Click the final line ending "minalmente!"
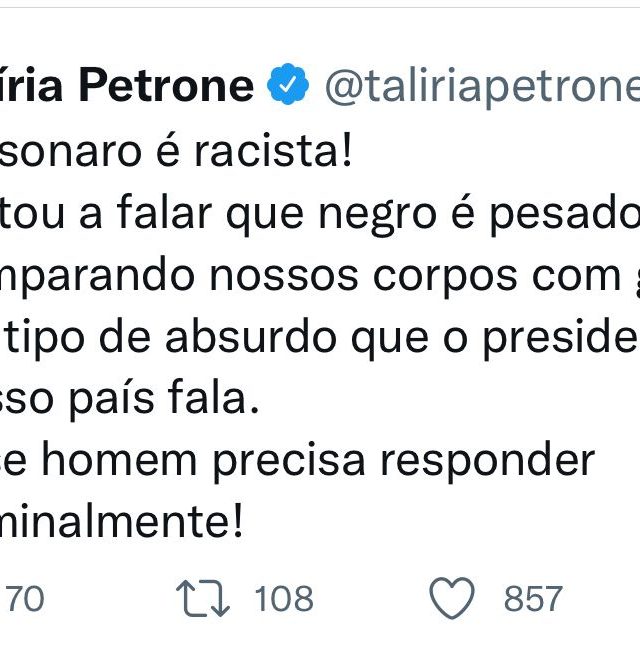The image size is (640, 657). [121, 522]
